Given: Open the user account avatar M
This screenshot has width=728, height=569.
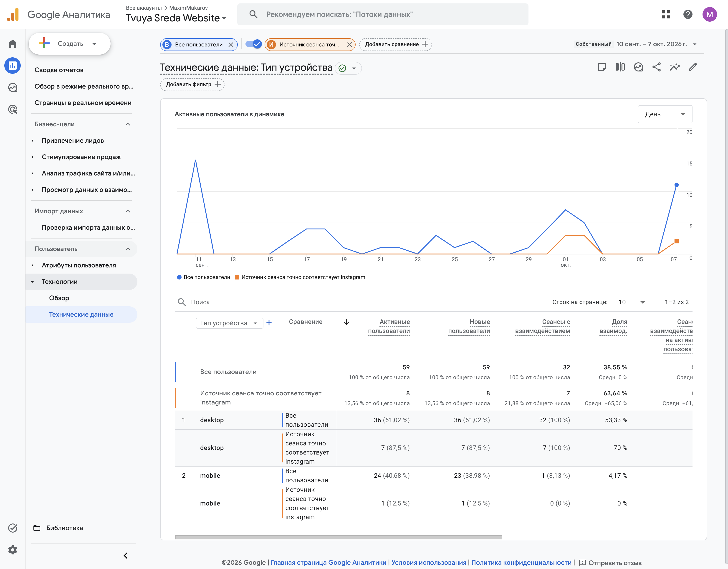Looking at the screenshot, I should coord(709,14).
